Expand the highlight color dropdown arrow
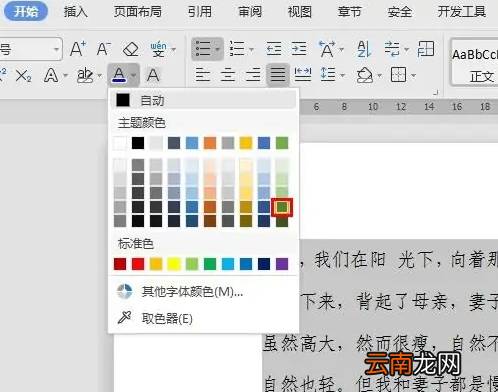 tap(100, 76)
